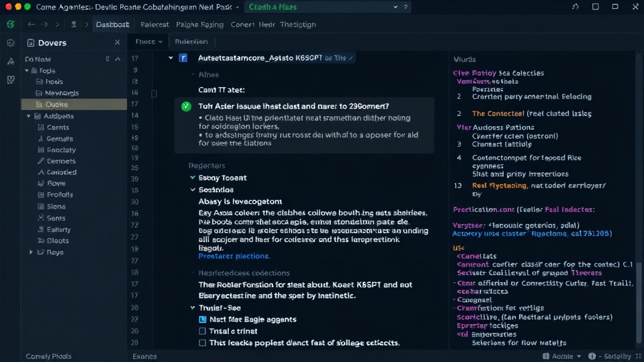The height and width of the screenshot is (362, 644).
Task: Click the Proeticatiion.cont link
Action: pos(484,209)
